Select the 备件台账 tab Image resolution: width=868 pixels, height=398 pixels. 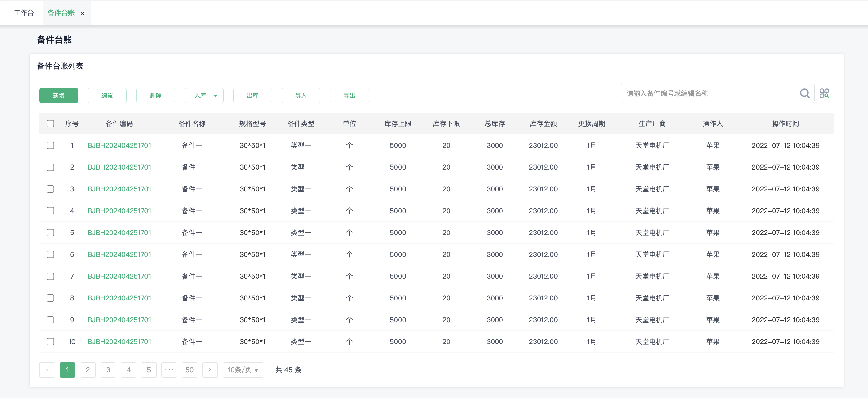pyautogui.click(x=61, y=13)
